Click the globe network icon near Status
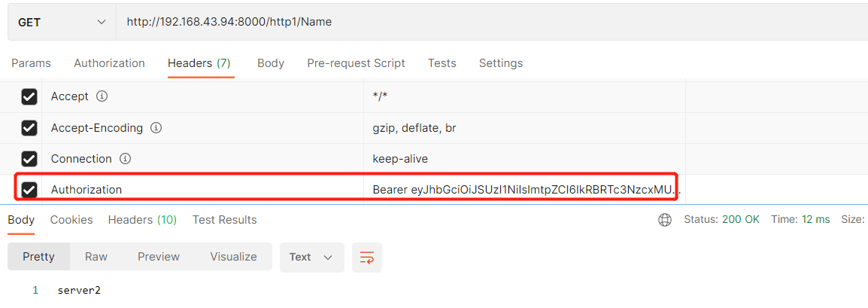 coord(665,220)
